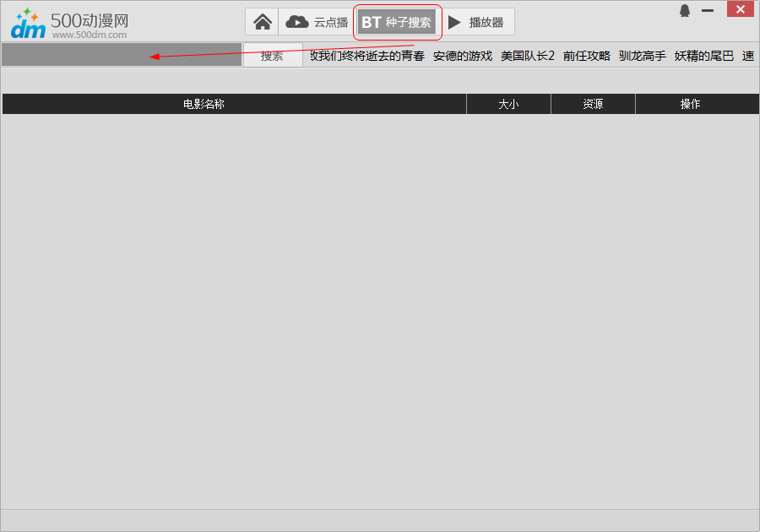Choose the 前任攻略 keyword link
The width and height of the screenshot is (760, 532).
pos(587,57)
